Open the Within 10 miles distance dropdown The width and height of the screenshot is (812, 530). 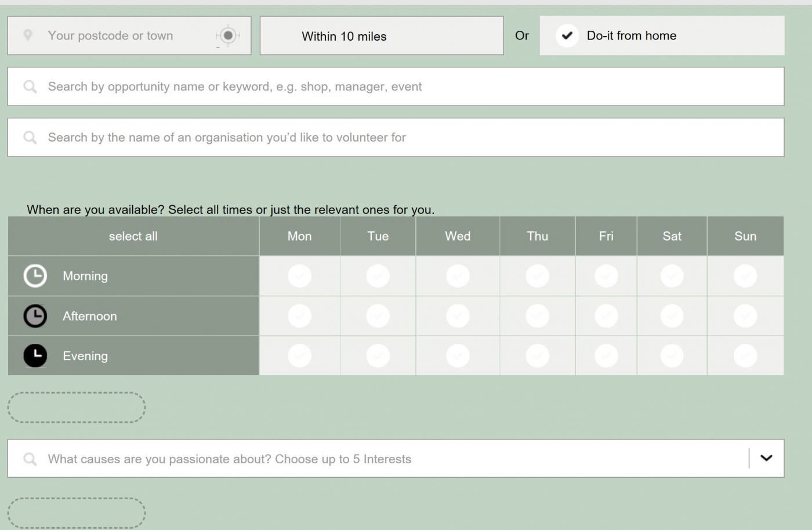[x=382, y=36]
